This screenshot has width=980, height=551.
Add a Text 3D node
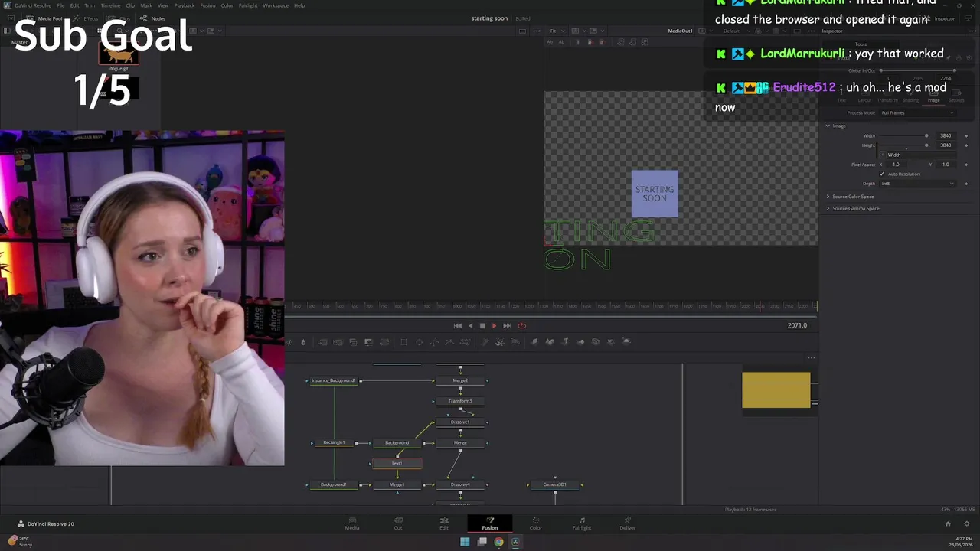566,341
